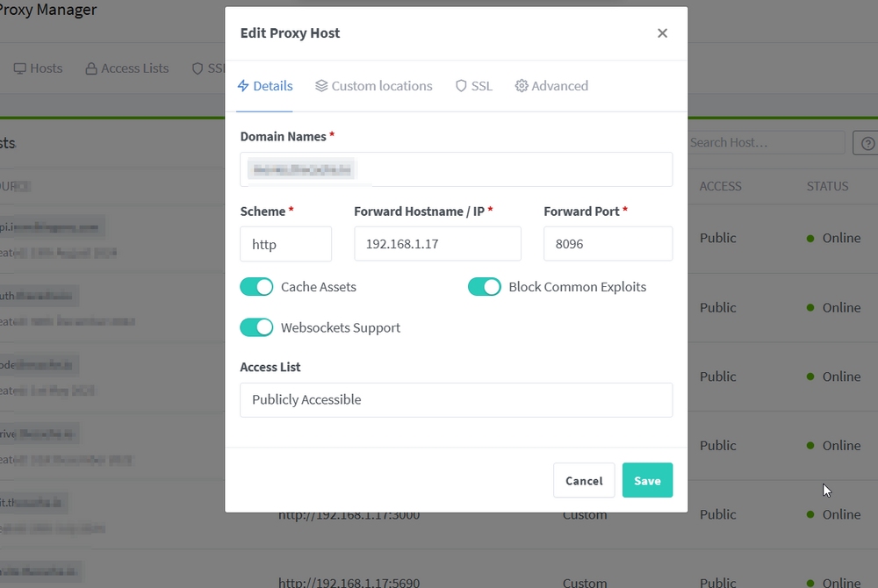The image size is (878, 588).
Task: Open the Access List dropdown
Action: (456, 399)
